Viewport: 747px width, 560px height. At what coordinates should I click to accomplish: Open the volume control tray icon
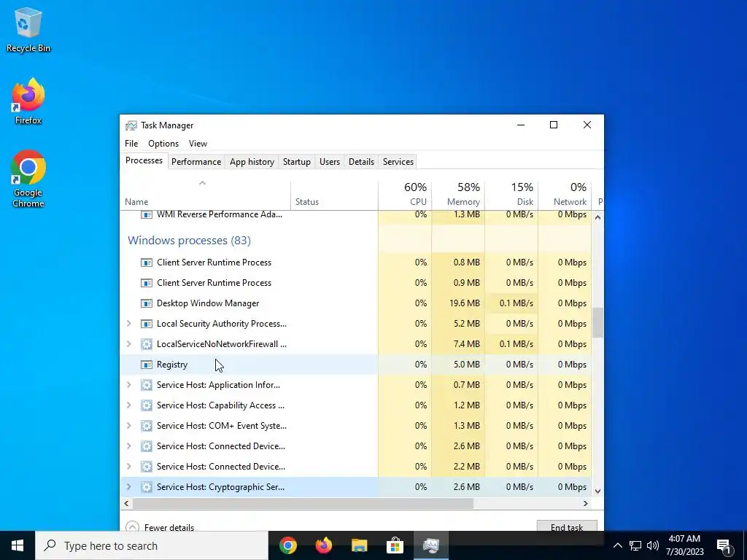tap(653, 545)
